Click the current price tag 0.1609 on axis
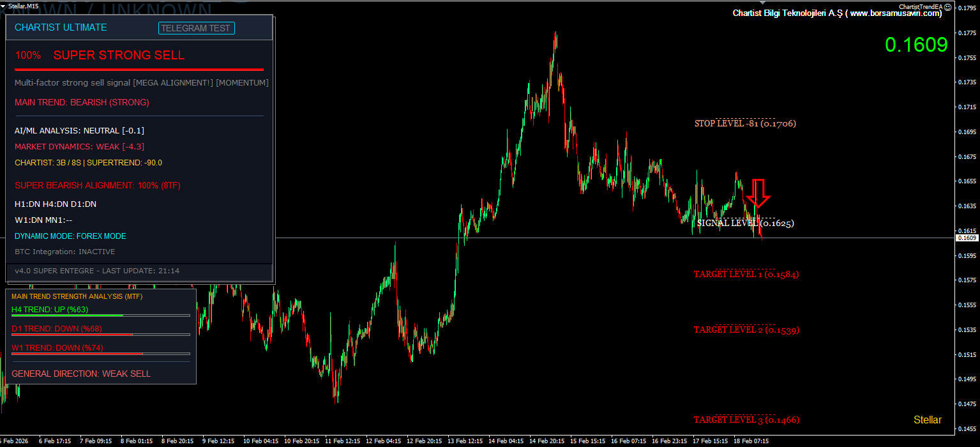Image resolution: width=980 pixels, height=447 pixels. [x=967, y=238]
